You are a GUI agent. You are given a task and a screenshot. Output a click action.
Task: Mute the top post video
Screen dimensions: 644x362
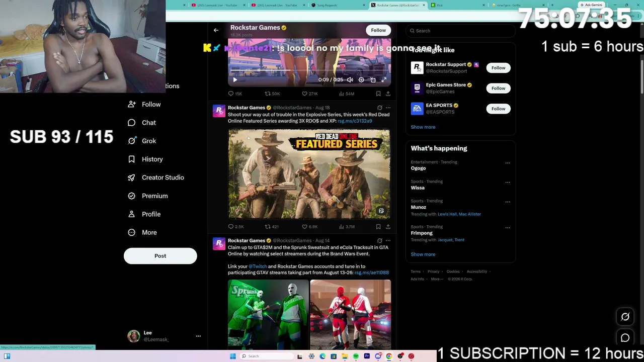coord(350,79)
